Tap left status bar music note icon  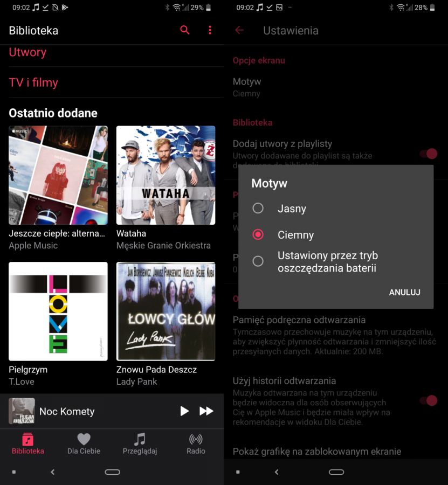click(36, 7)
